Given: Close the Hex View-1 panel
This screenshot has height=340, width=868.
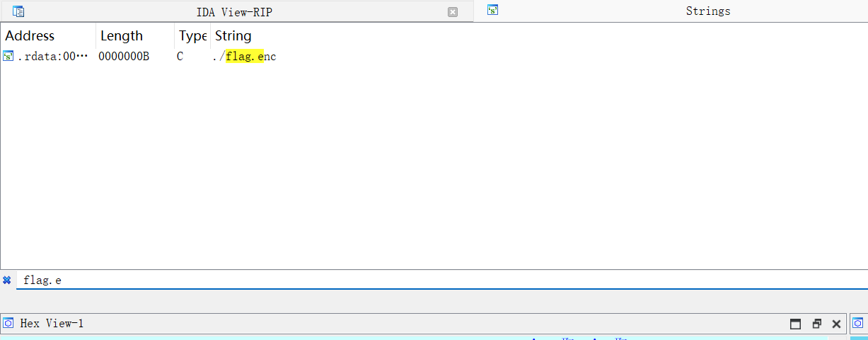Looking at the screenshot, I should pos(836,324).
